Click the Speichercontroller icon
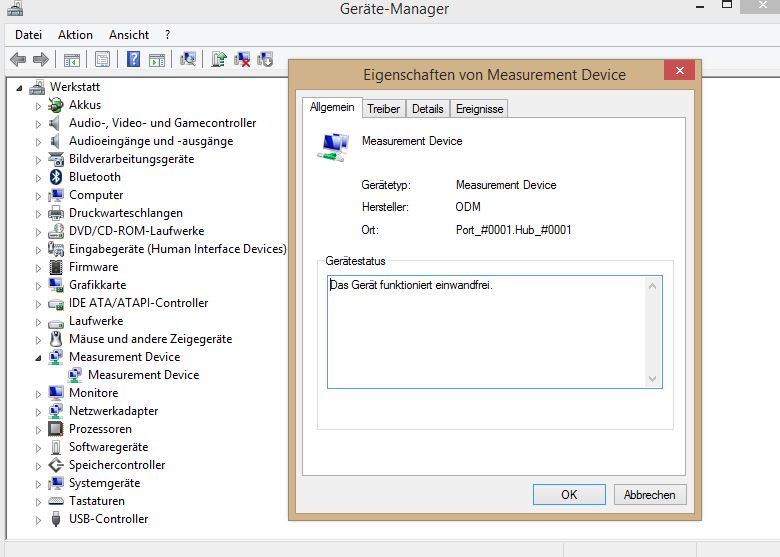Viewport: 780px width, 557px height. (56, 465)
